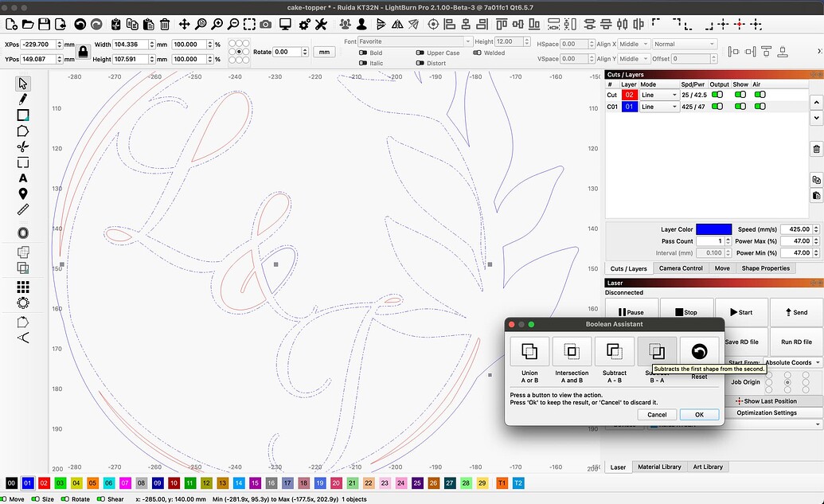Screen dimensions: 824x504
Task: Select the Draw Lines pencil tool
Action: pyautogui.click(x=22, y=99)
